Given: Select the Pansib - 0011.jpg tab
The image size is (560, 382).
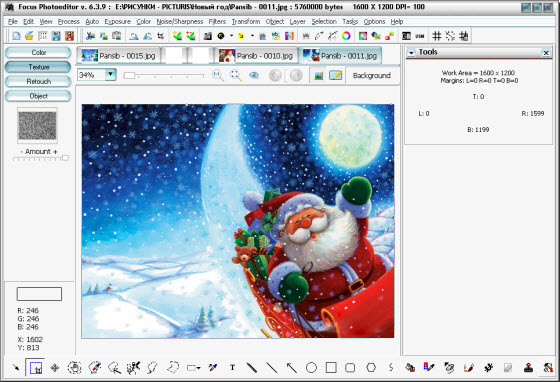Looking at the screenshot, I should tap(340, 56).
